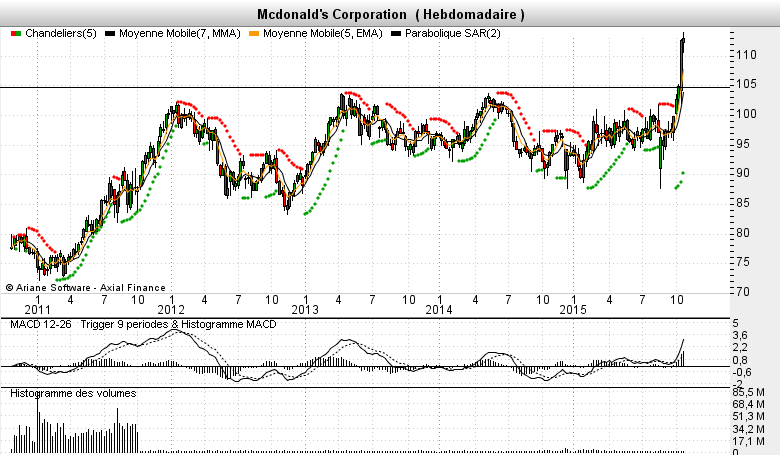Click the 2,2 MACD axis value
Viewport: 780px width, 455px height.
point(740,347)
